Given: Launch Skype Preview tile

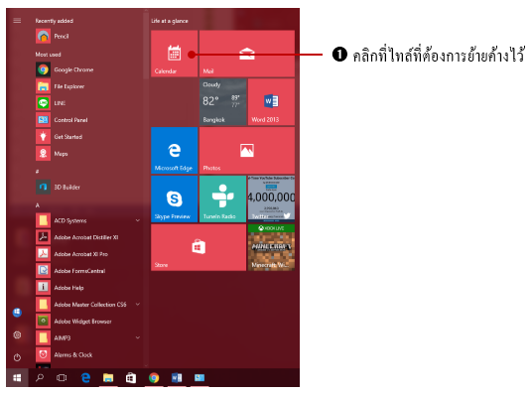Looking at the screenshot, I should 174,198.
